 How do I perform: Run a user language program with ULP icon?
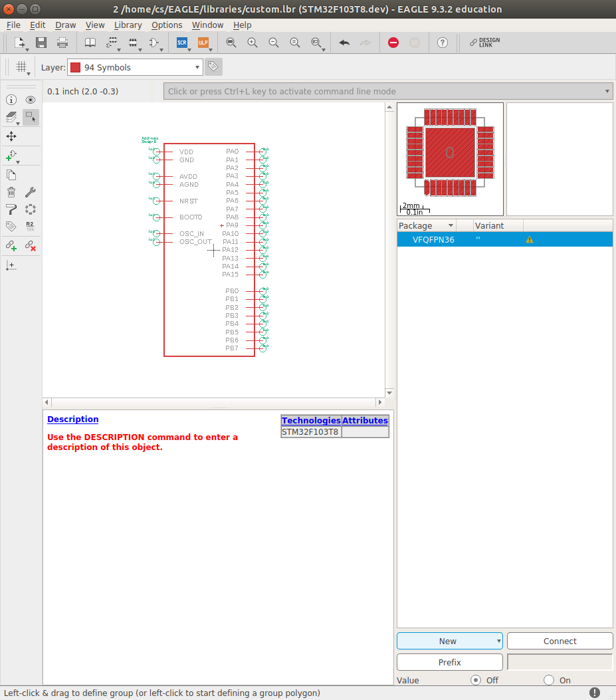click(203, 43)
